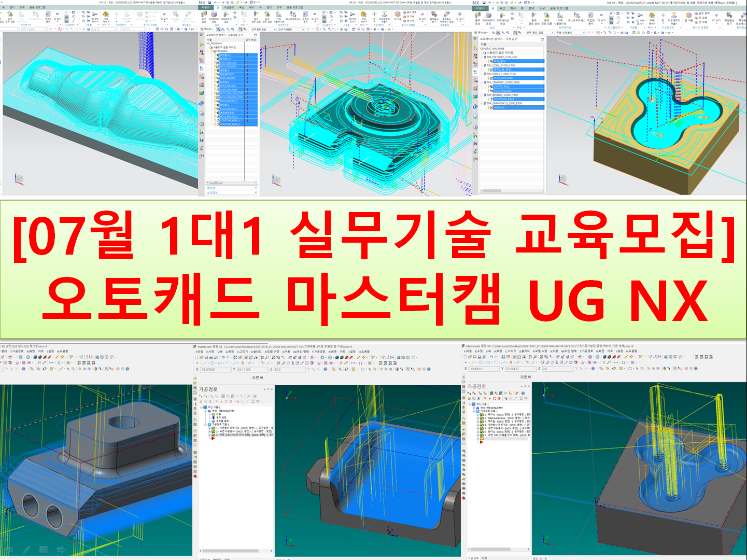Select 공작물 설정 in bottom-center Mastercam tree
747x560 pixels.
[222, 421]
